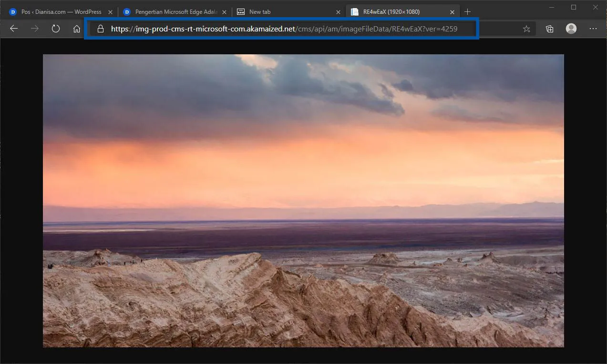Open the profile account icon
Image resolution: width=607 pixels, height=364 pixels.
point(571,29)
